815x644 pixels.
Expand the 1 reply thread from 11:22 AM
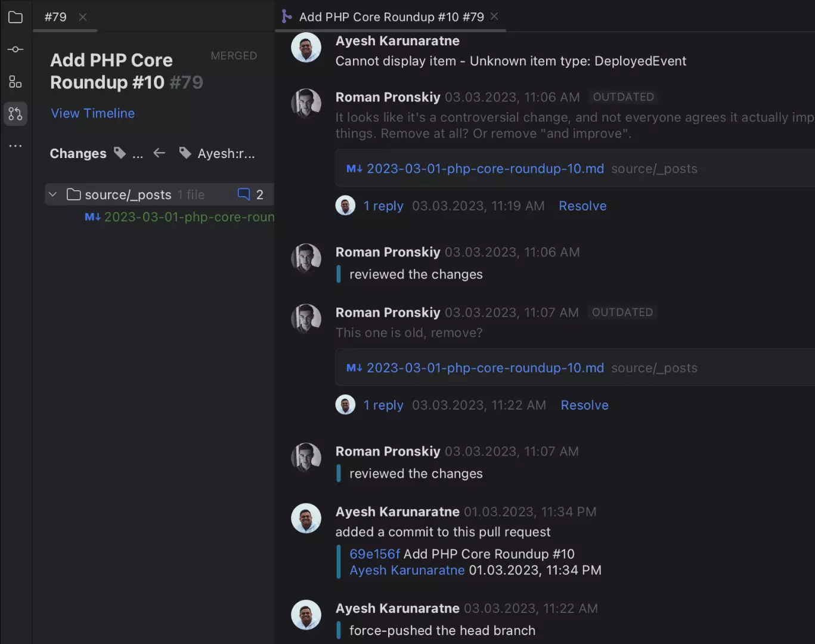[x=383, y=405]
